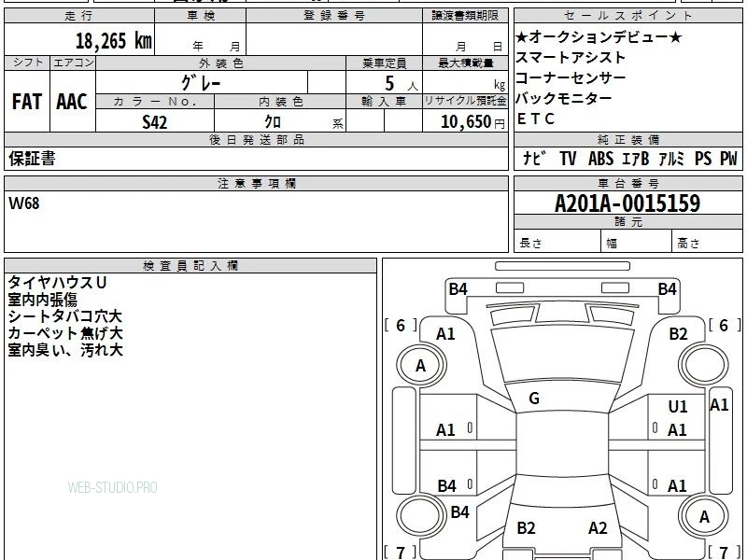Select the コーナーセンサー sales point

pos(571,77)
